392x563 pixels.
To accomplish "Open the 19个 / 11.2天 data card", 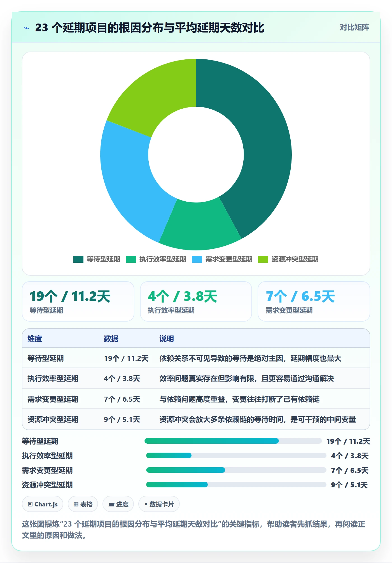I will pyautogui.click(x=78, y=301).
